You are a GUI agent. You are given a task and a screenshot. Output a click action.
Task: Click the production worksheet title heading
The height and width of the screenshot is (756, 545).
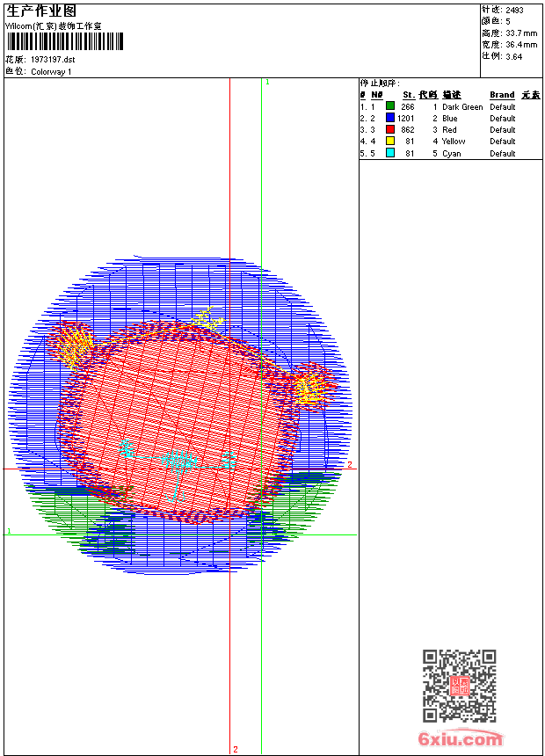(x=41, y=11)
